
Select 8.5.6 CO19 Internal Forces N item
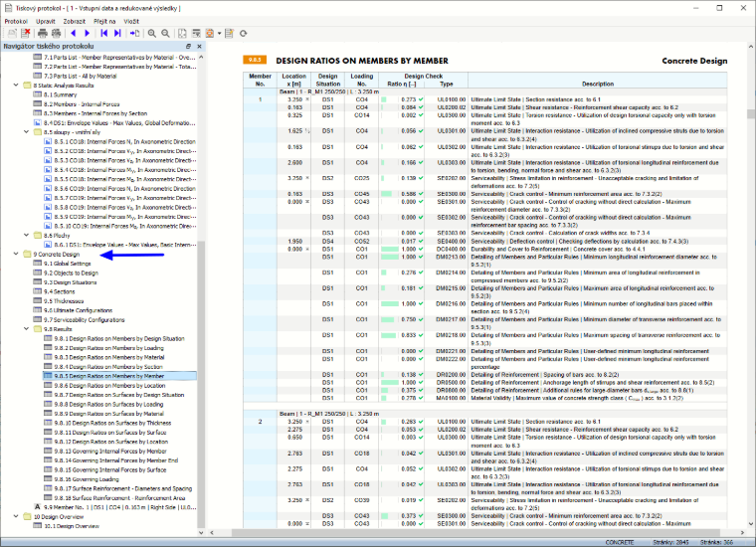[125, 188]
